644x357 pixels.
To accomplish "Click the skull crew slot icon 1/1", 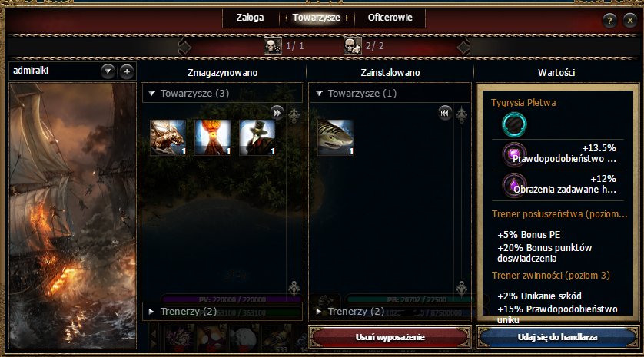I will coord(273,46).
